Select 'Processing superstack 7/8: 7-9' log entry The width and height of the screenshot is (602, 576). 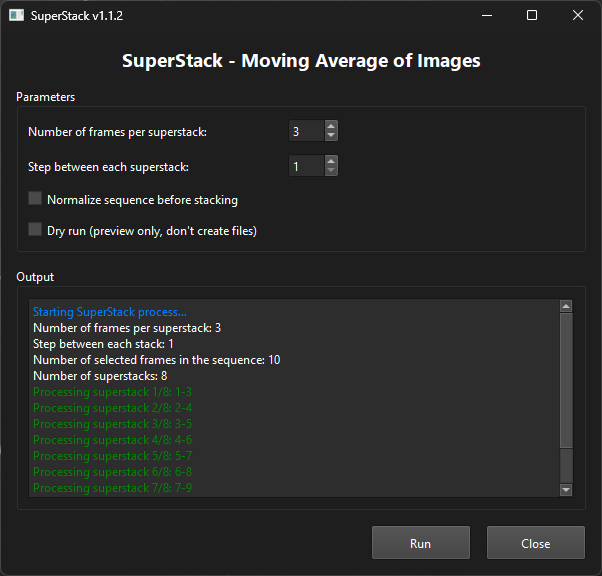[x=113, y=488]
